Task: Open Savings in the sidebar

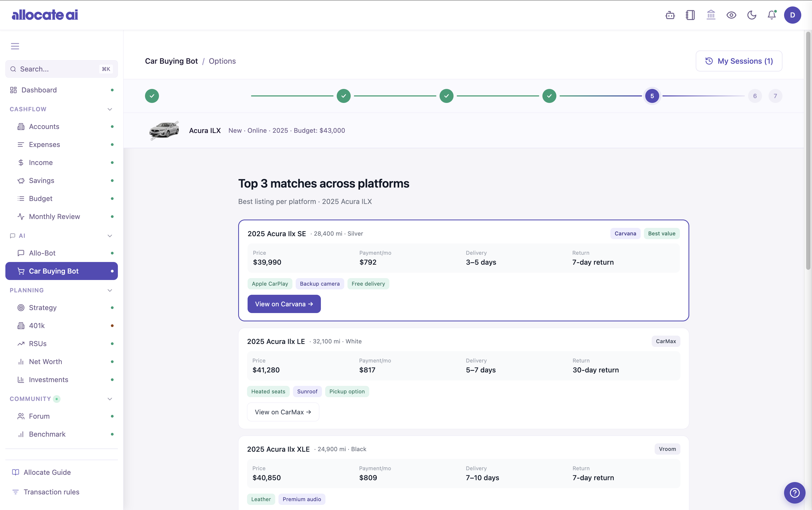Action: click(62, 181)
